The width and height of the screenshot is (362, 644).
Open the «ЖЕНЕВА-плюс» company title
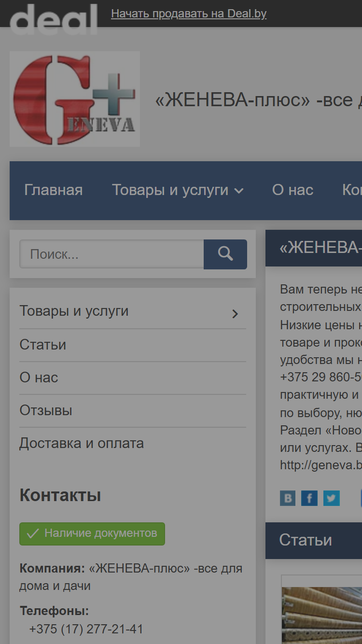258,100
